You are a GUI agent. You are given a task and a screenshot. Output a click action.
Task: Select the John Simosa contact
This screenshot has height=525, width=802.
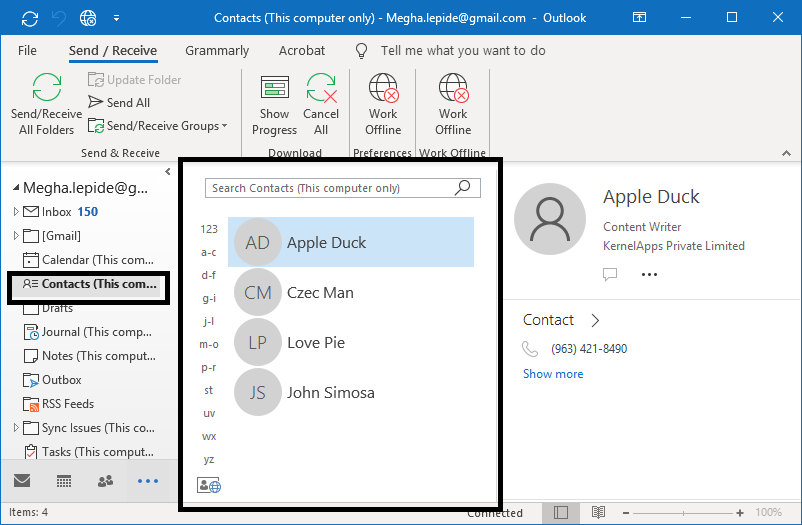click(351, 392)
